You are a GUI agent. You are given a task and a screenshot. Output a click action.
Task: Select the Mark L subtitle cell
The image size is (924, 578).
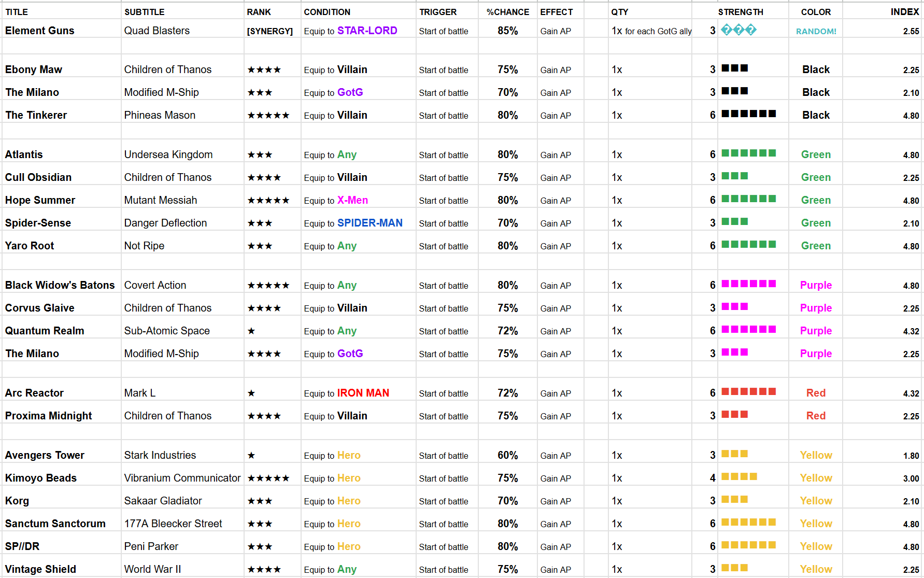point(140,393)
